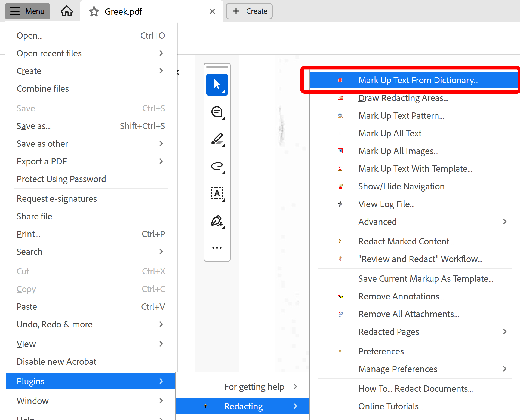Click Mark Up Text Pattern... label
520x420 pixels.
(x=401, y=116)
